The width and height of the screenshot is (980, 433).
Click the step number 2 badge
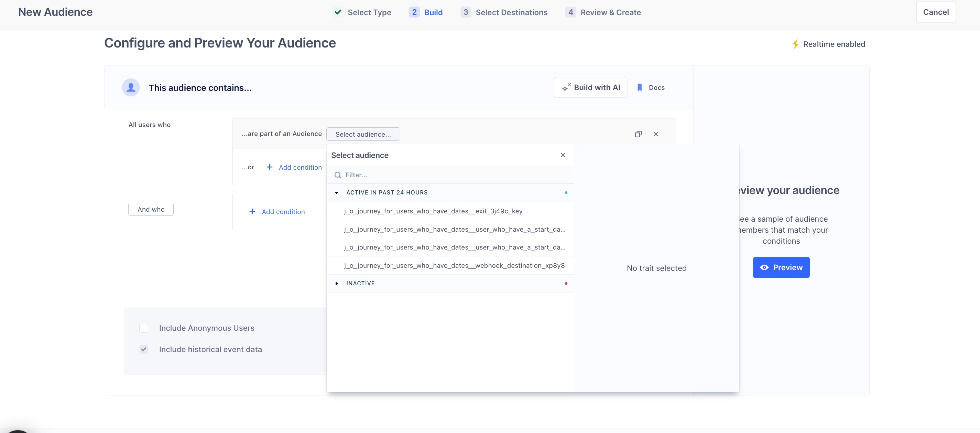414,12
